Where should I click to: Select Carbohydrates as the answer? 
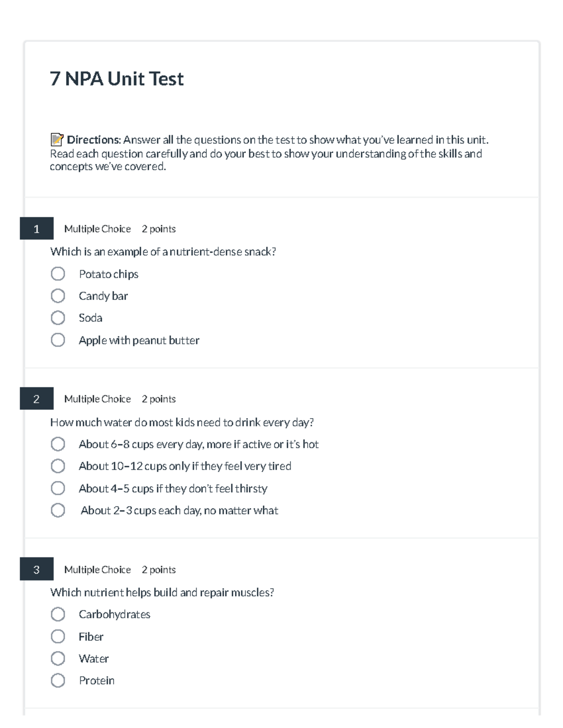pyautogui.click(x=58, y=614)
